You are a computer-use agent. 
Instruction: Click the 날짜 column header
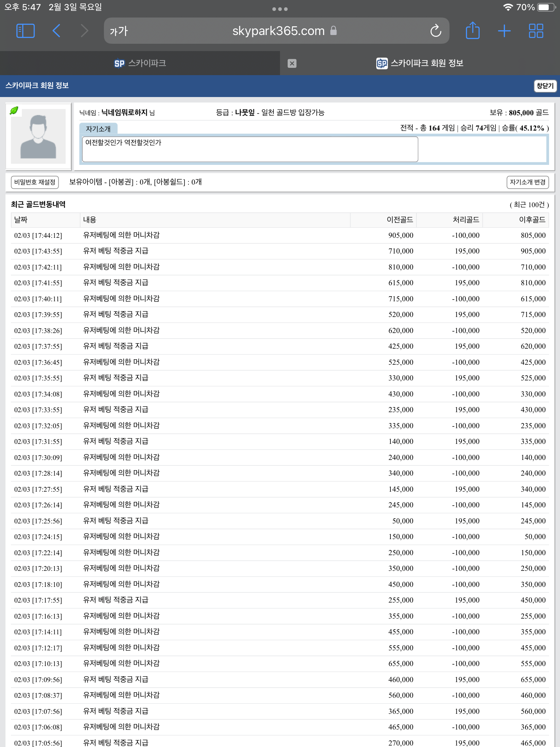pos(45,220)
